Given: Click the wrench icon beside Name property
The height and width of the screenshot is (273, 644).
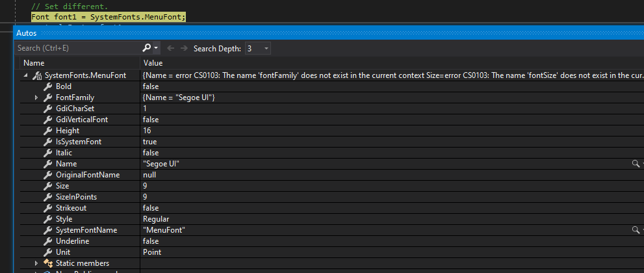Looking at the screenshot, I should click(47, 164).
